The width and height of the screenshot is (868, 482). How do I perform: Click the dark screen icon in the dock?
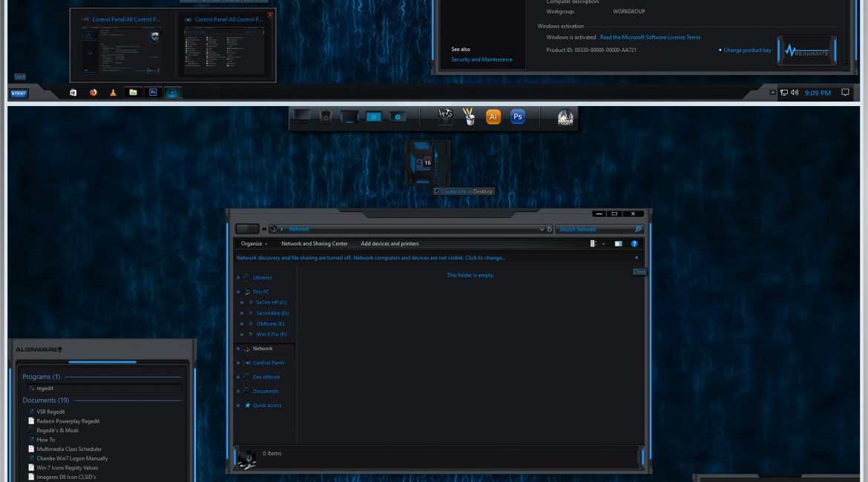point(349,116)
